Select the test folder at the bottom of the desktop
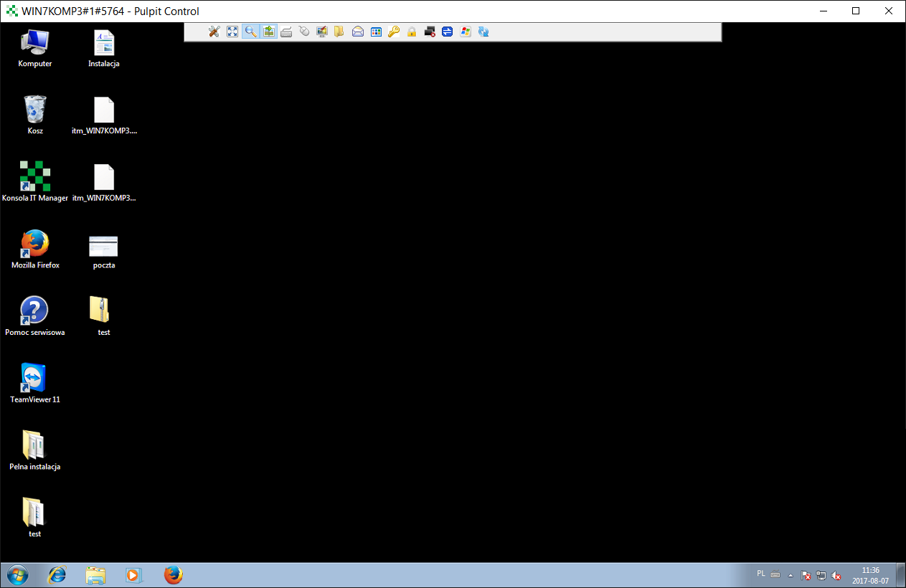 [x=35, y=518]
